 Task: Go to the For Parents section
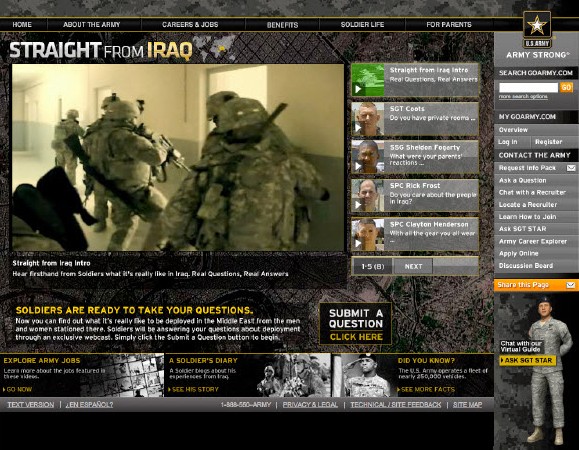pos(449,25)
